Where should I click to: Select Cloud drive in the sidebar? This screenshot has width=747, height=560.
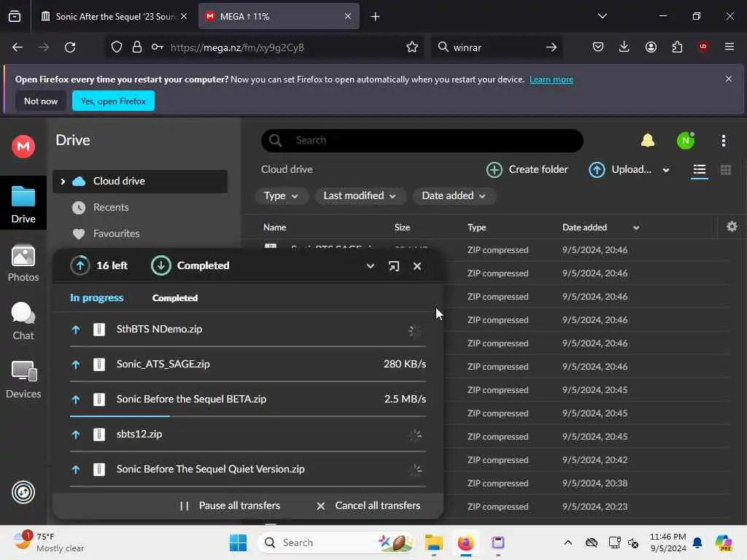(x=140, y=182)
